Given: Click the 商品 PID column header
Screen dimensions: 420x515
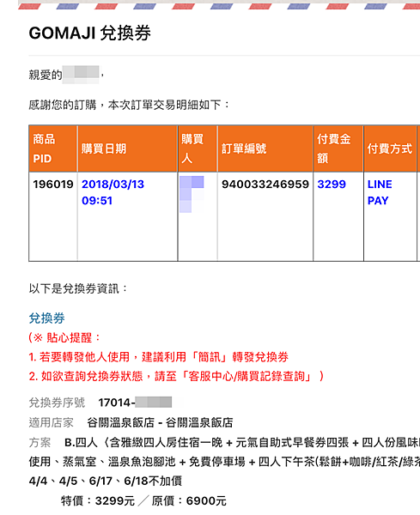Looking at the screenshot, I should [x=53, y=148].
